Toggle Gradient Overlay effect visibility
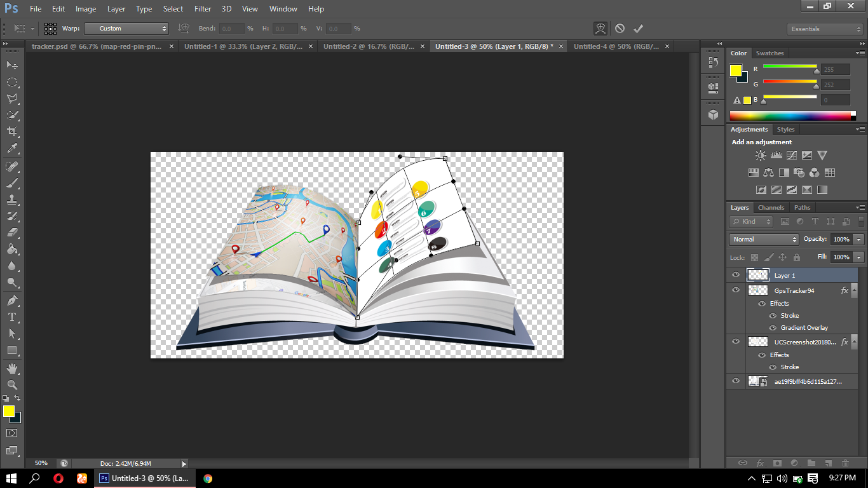Screen dimensions: 868x488 (x=773, y=328)
